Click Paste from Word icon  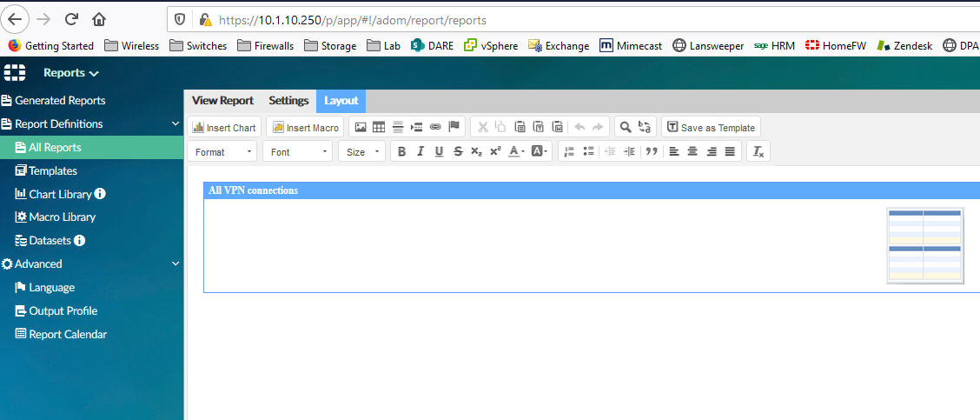coord(558,127)
